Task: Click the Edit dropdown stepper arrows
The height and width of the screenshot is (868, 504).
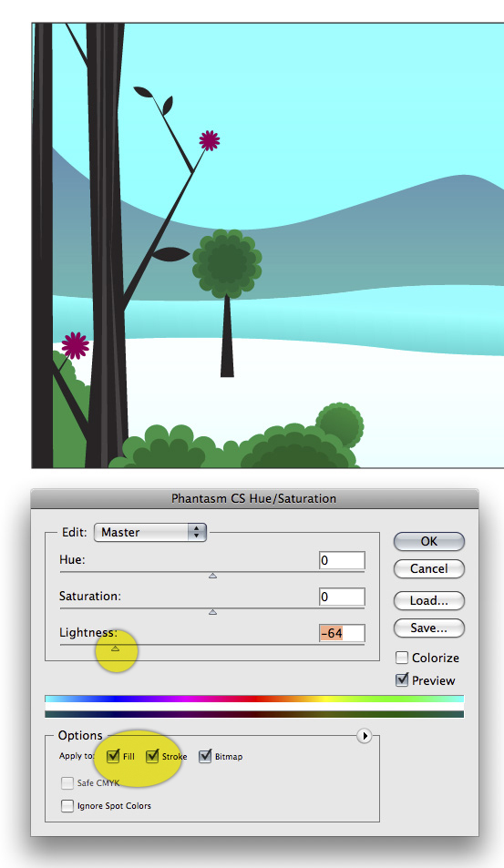Action: (x=197, y=532)
